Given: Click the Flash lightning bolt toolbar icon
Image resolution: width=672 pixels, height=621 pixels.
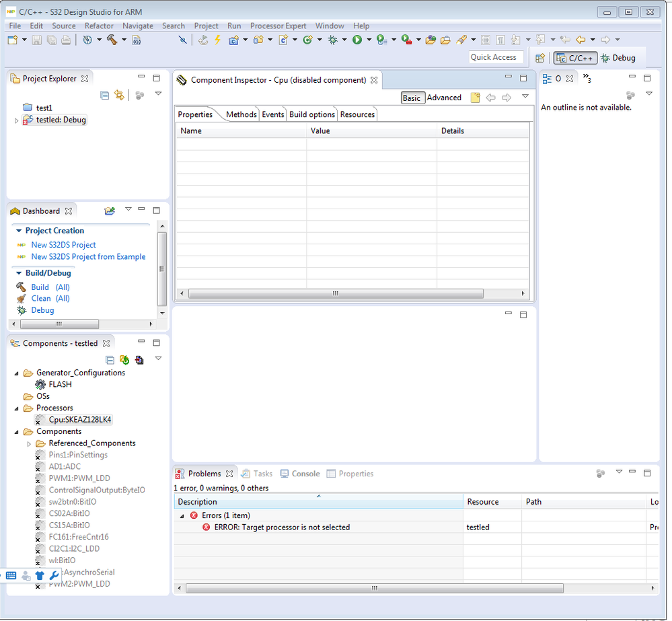Looking at the screenshot, I should (x=218, y=40).
